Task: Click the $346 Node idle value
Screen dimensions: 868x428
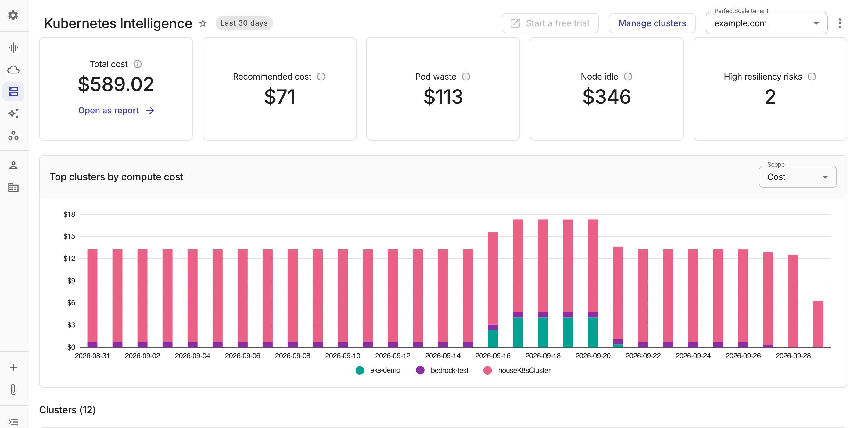Action: pos(607,97)
